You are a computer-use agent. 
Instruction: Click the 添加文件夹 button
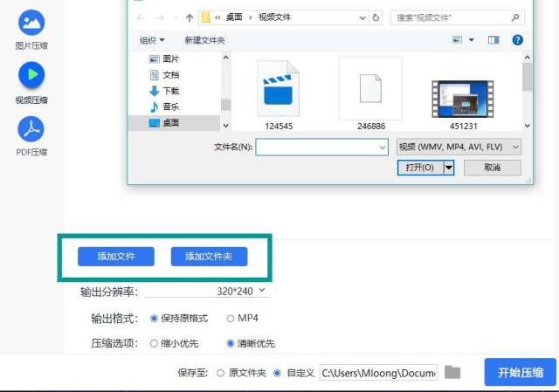(209, 257)
